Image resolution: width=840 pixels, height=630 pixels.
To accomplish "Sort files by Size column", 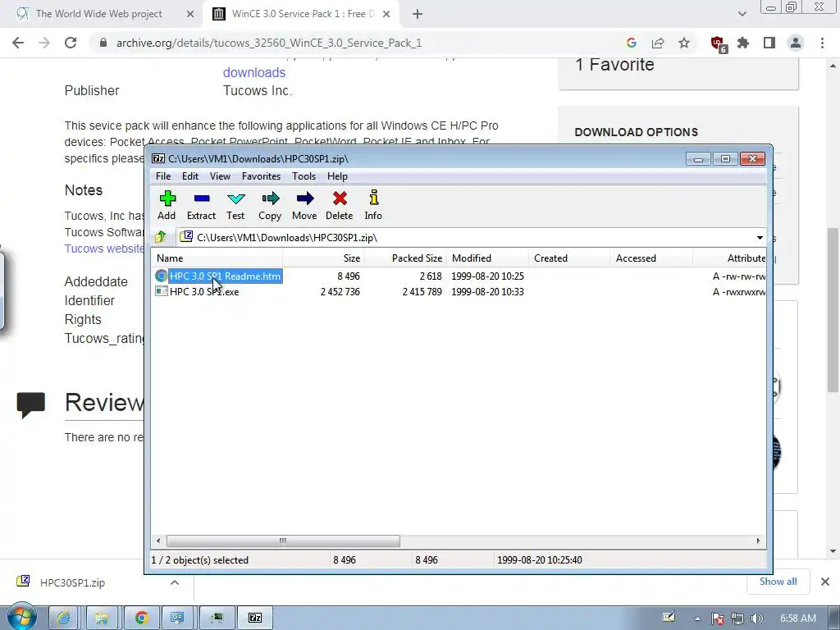I will 323,258.
